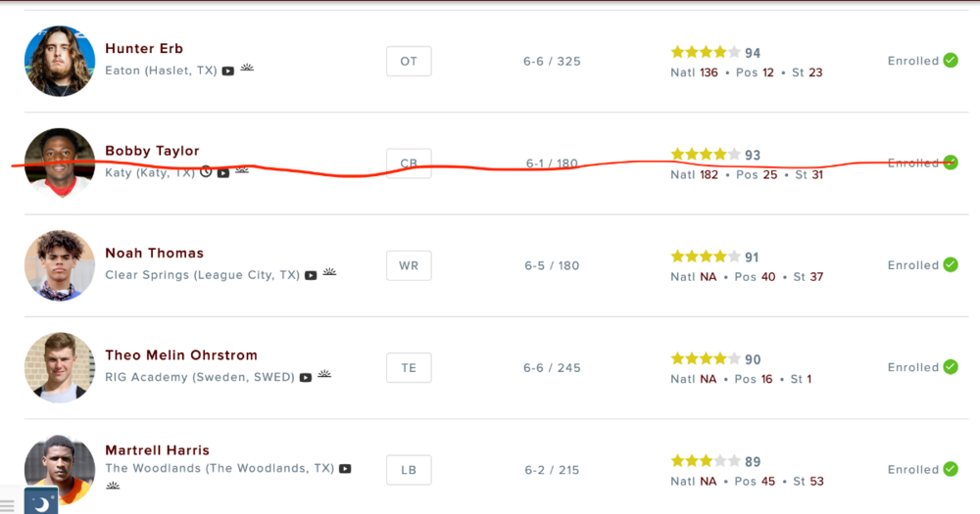Click the OT position badge
Screen dimensions: 980x514
point(409,61)
